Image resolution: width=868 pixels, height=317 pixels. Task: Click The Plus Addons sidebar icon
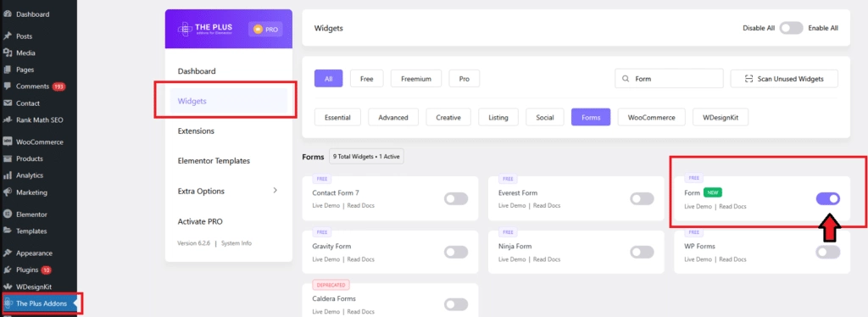tap(8, 303)
